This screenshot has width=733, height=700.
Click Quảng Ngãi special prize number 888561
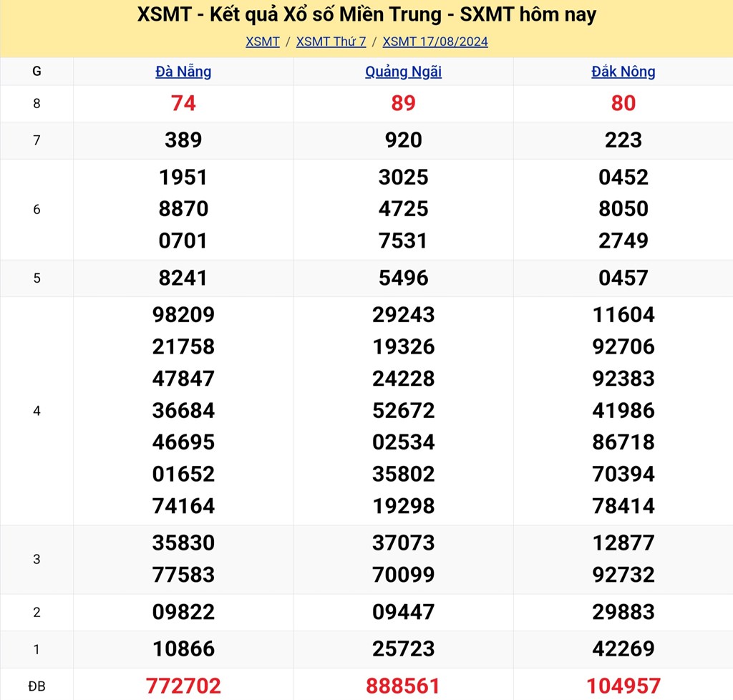coord(403,686)
